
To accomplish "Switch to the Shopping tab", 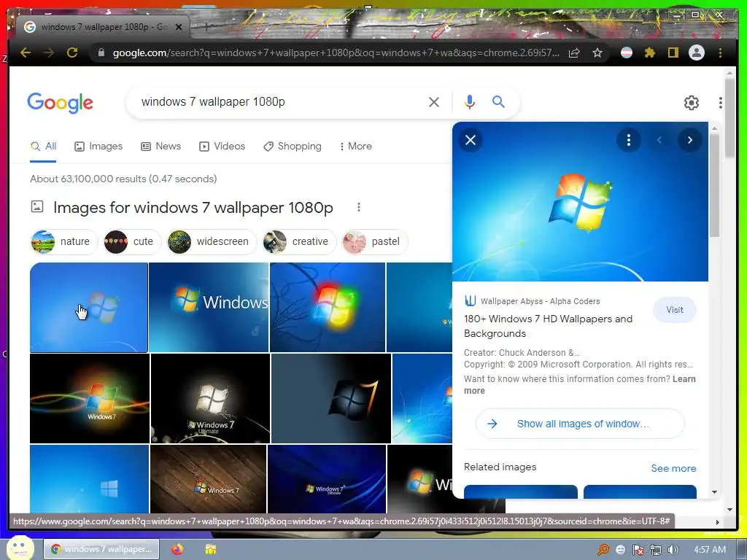I will (x=293, y=146).
